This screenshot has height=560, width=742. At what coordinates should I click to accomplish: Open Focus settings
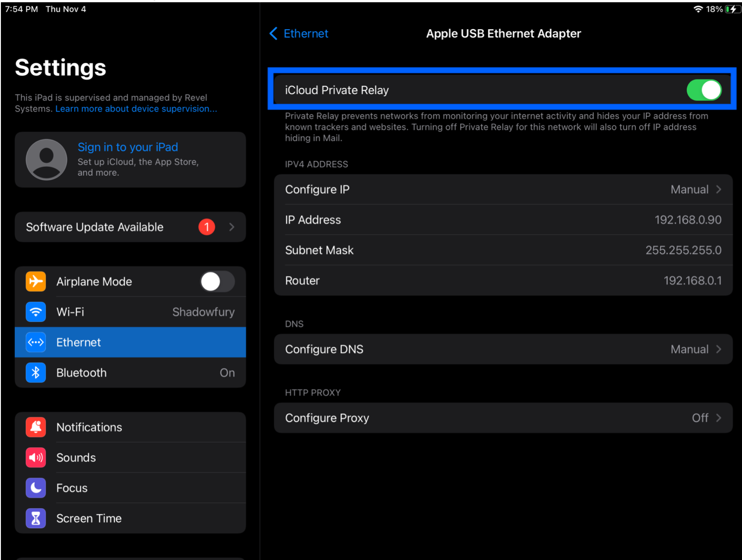point(130,488)
